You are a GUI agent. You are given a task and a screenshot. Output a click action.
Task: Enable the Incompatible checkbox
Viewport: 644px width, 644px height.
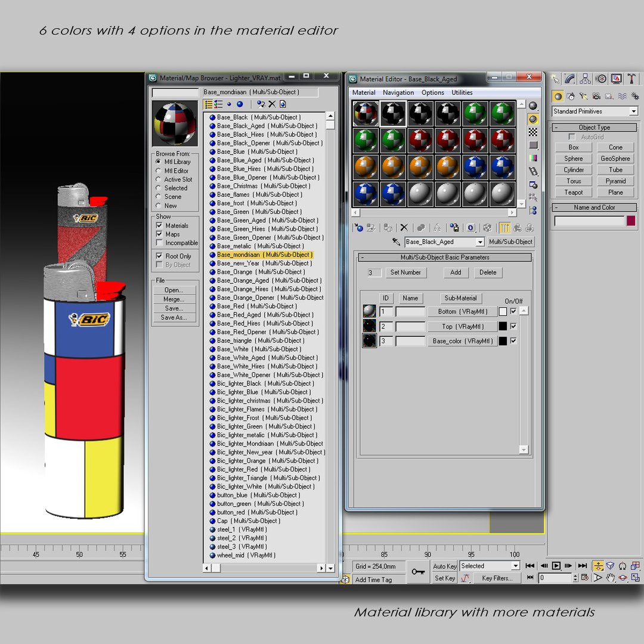click(x=159, y=243)
